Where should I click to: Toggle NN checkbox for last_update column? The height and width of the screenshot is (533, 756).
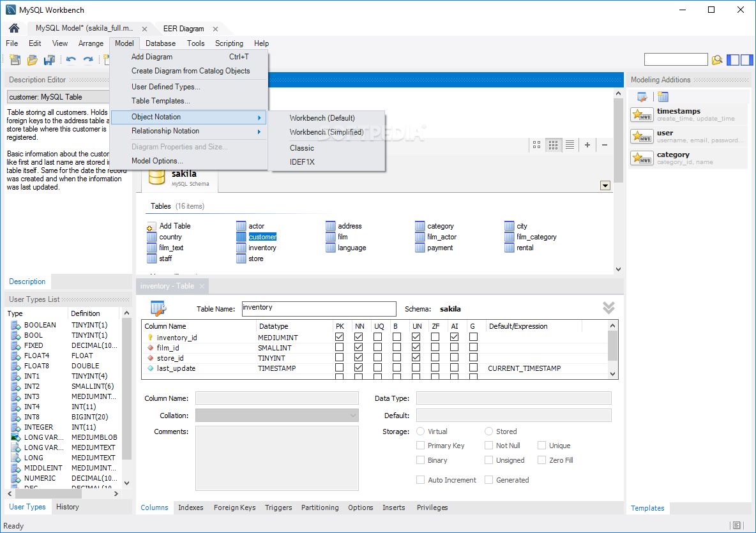point(359,367)
